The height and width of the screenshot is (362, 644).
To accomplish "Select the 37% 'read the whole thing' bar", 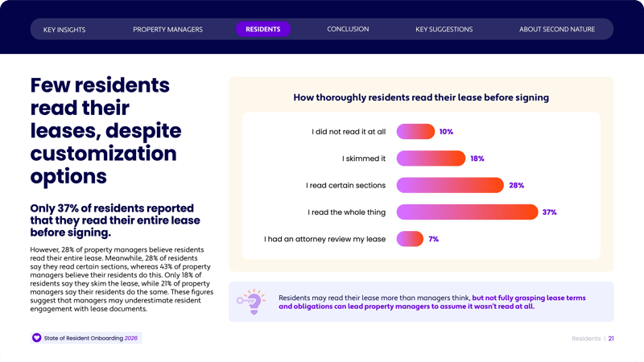I will pyautogui.click(x=467, y=212).
